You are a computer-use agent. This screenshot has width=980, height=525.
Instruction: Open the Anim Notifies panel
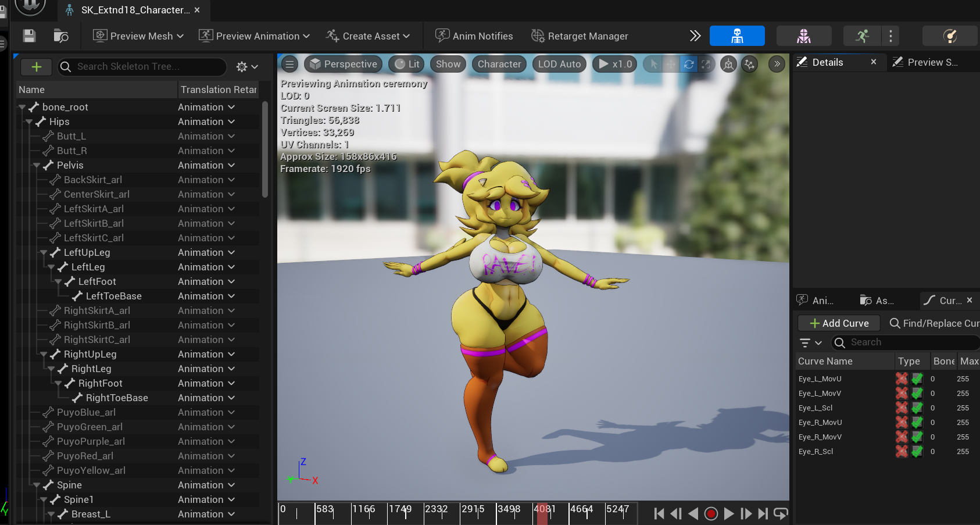pos(474,36)
